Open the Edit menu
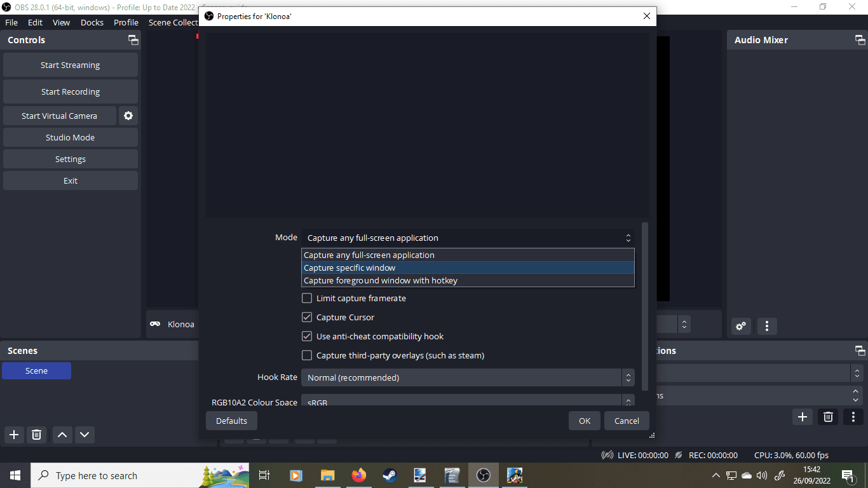The width and height of the screenshot is (868, 488). pyautogui.click(x=35, y=22)
